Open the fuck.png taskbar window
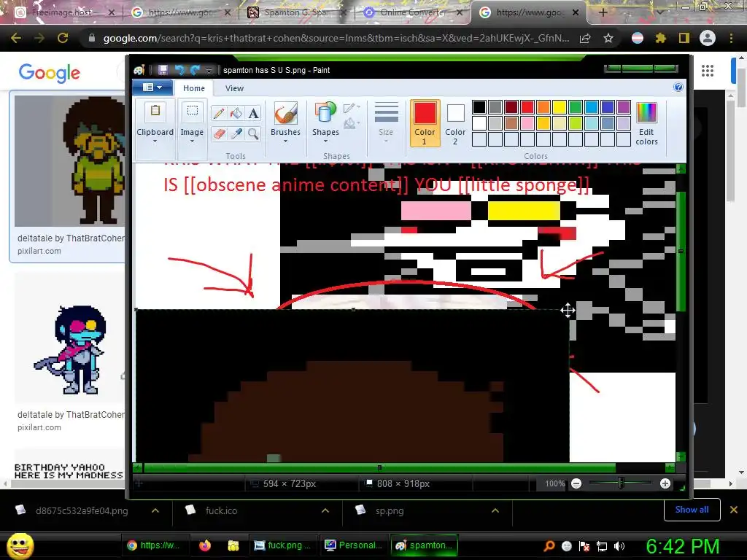This screenshot has width=747, height=560. pos(282,545)
